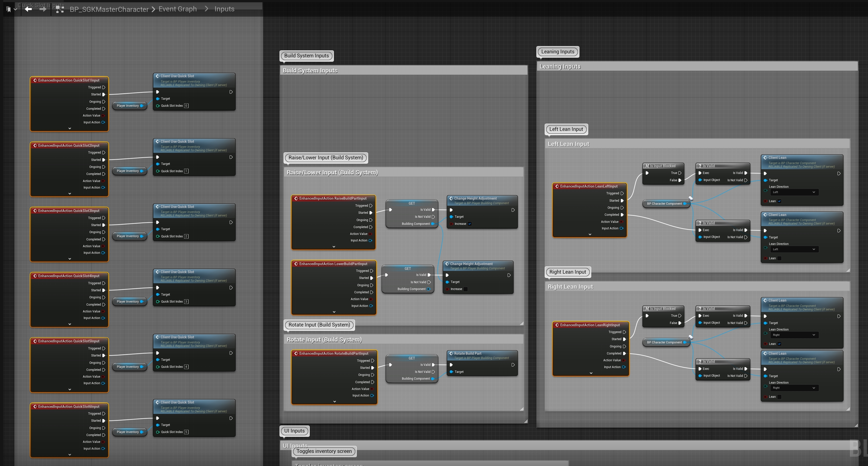Click Quick Slot Index field showing 0

click(186, 106)
